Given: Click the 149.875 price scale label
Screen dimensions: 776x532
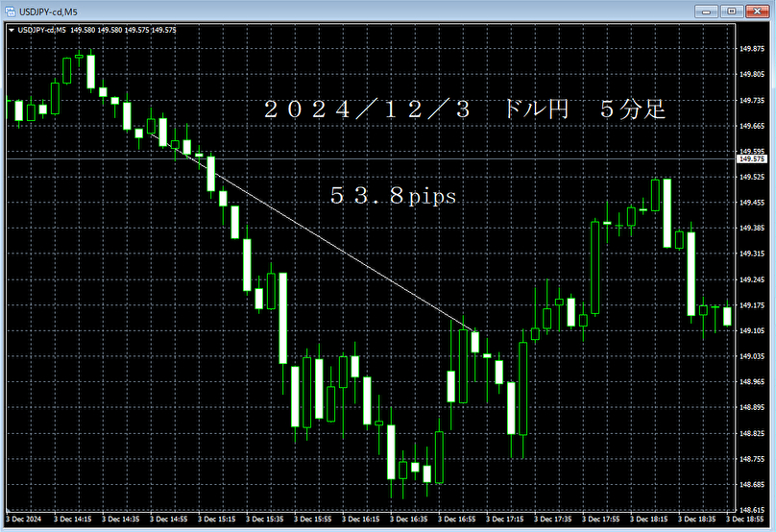Looking at the screenshot, I should (x=752, y=49).
